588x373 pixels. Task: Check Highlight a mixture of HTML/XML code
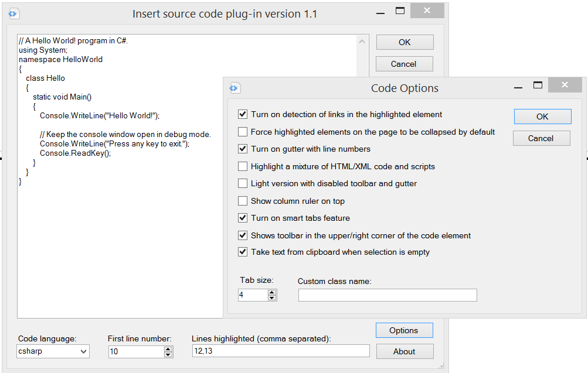pos(243,166)
